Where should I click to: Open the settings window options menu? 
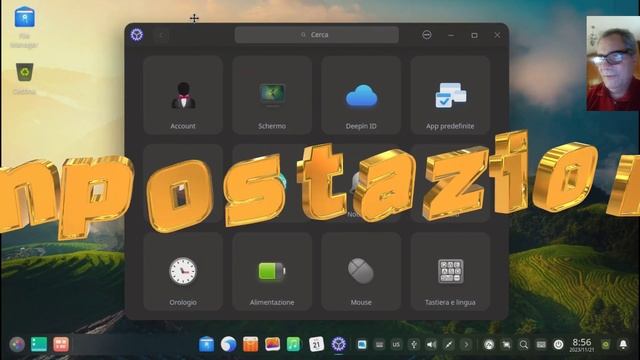click(427, 35)
